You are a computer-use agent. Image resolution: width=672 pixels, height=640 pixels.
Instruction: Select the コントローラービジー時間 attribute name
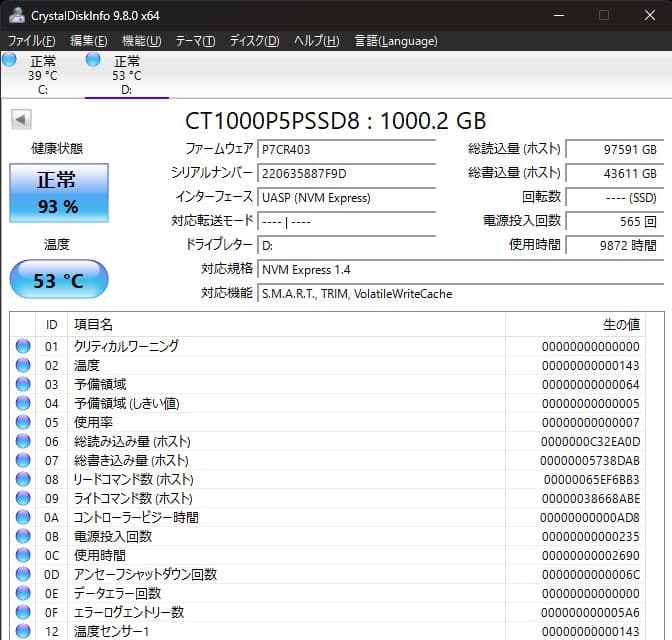coord(136,517)
